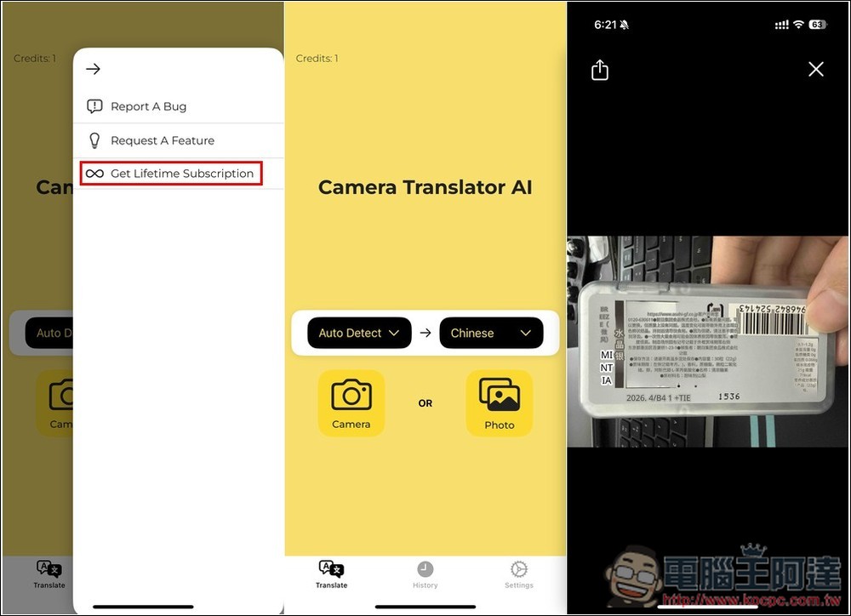Select Get Lifetime Subscription menu entry

[178, 174]
